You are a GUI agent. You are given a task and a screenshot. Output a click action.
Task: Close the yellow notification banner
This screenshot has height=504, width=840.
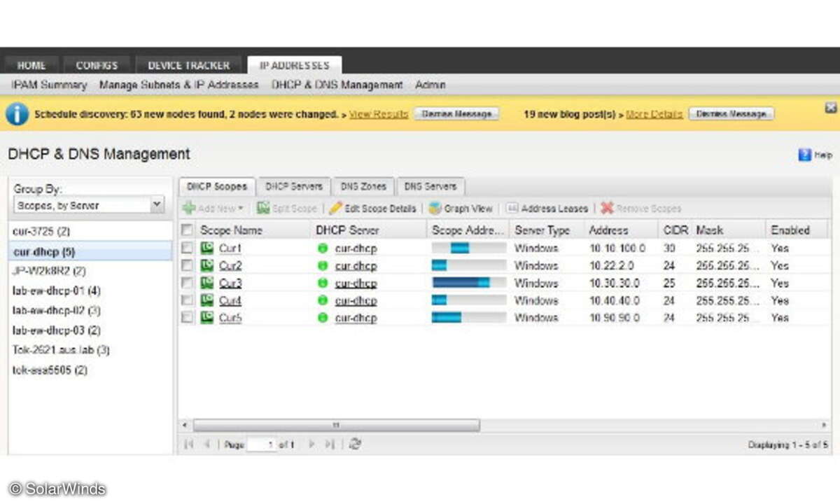coord(831,108)
